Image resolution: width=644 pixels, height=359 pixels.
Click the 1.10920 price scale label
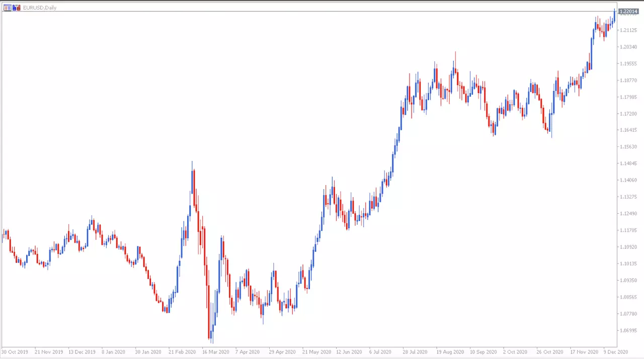tap(629, 247)
